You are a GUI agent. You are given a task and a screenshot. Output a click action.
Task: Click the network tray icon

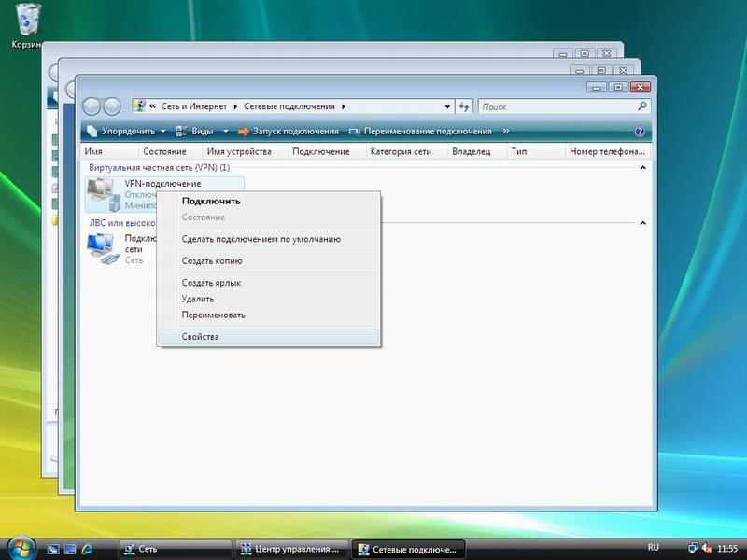click(693, 548)
